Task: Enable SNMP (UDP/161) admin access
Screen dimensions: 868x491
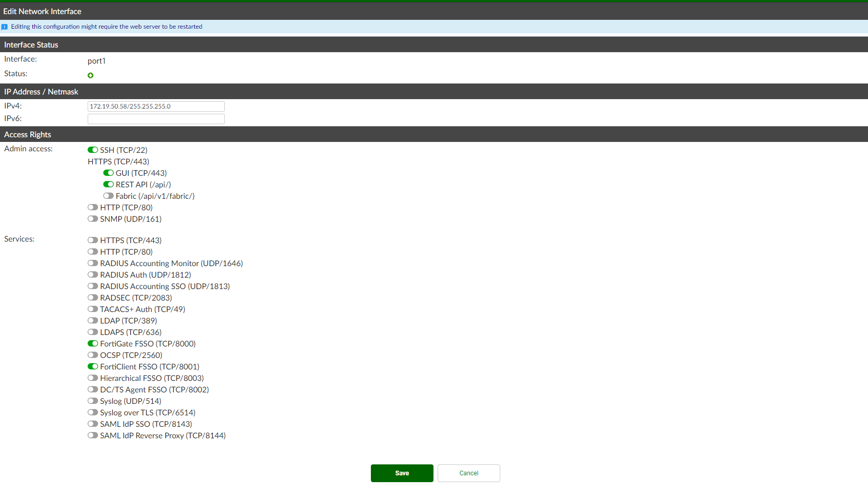Action: (93, 219)
